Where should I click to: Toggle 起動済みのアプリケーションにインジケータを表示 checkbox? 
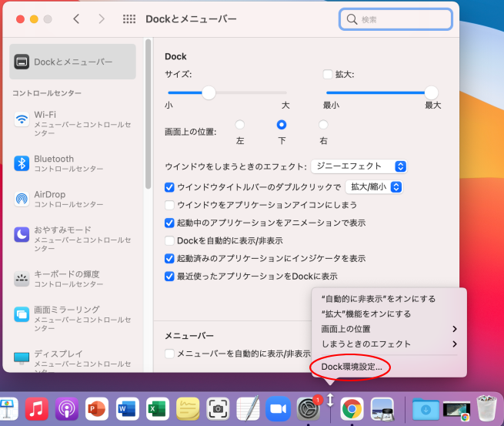coord(169,258)
